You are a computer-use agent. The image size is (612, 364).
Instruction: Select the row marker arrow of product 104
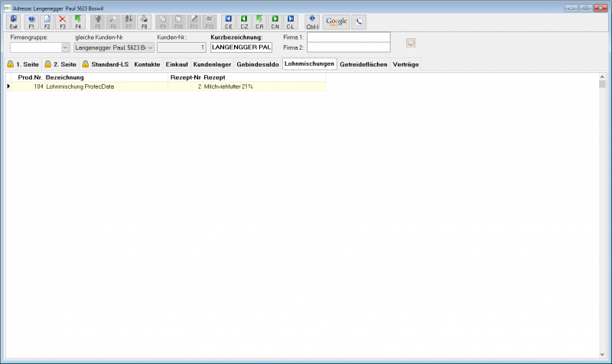pyautogui.click(x=8, y=86)
